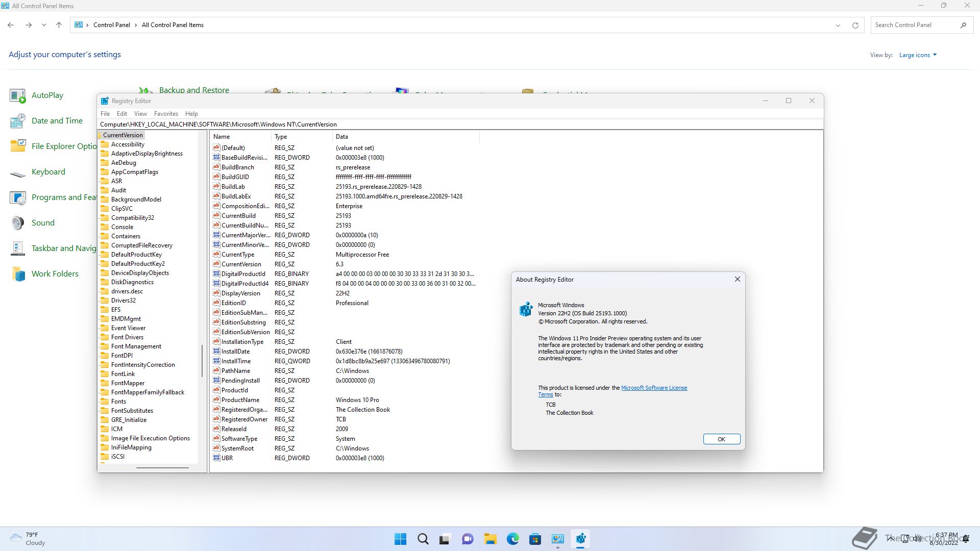Open recent locations dropdown in Control Panel
This screenshot has width=980, height=551.
(x=44, y=25)
